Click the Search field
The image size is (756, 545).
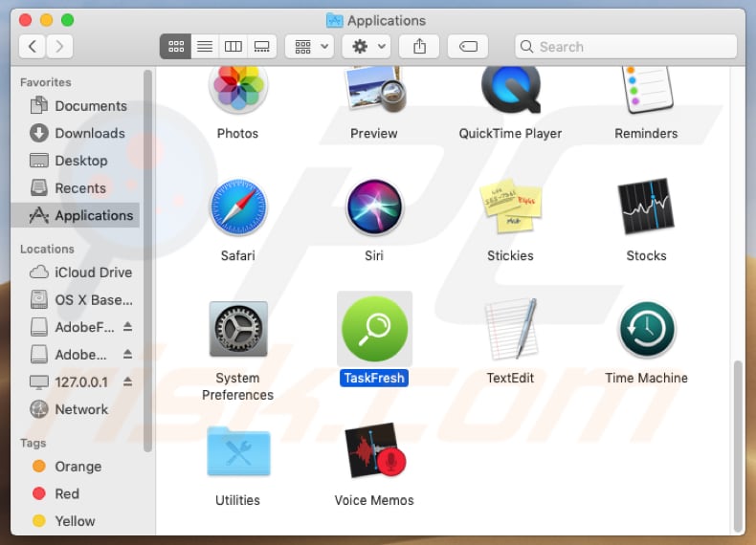(626, 47)
